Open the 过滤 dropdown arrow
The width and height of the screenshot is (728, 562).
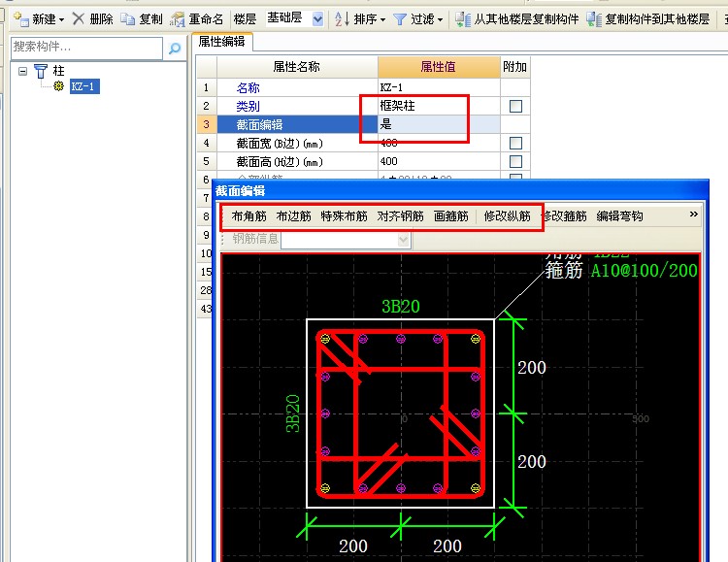(x=440, y=20)
